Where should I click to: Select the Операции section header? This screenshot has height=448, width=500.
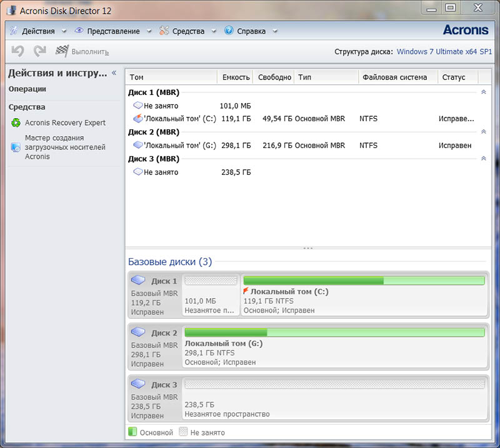[27, 89]
